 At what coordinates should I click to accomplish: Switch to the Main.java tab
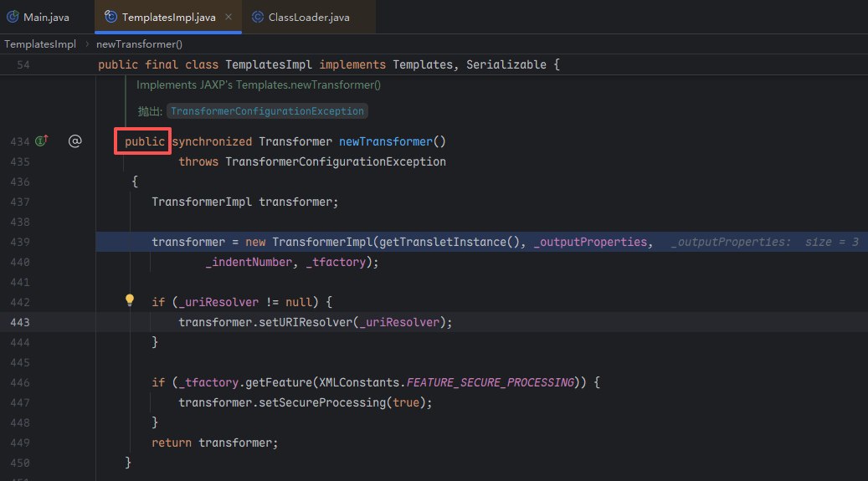46,17
